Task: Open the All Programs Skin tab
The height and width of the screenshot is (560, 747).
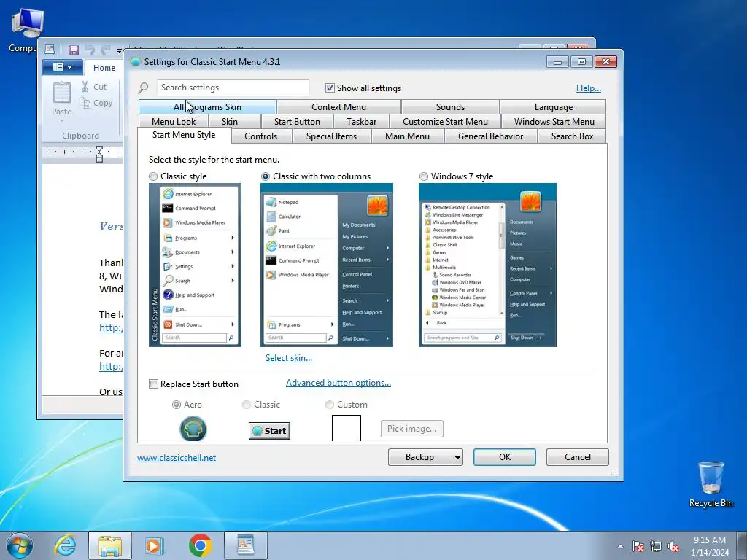Action: click(x=207, y=107)
